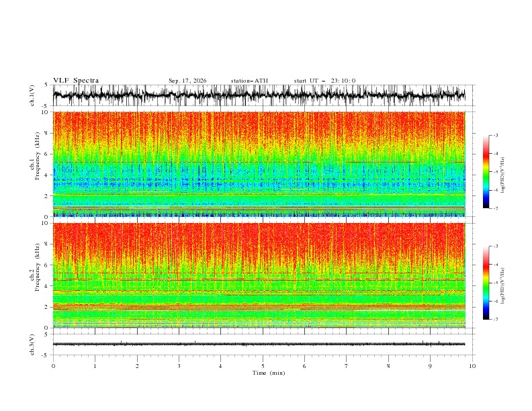Click the 9 minute tick on time axis
Image resolution: width=532 pixels, height=411 pixels.
pyautogui.click(x=430, y=366)
